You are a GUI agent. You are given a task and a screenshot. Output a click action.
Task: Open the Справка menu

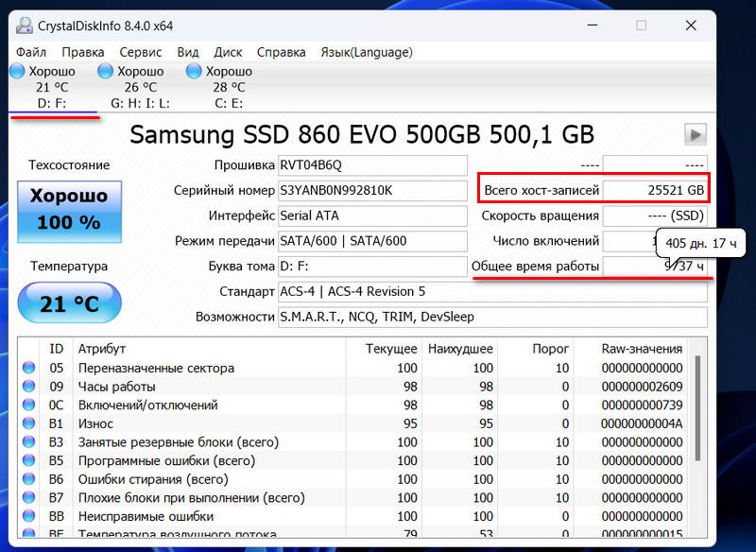[x=281, y=52]
